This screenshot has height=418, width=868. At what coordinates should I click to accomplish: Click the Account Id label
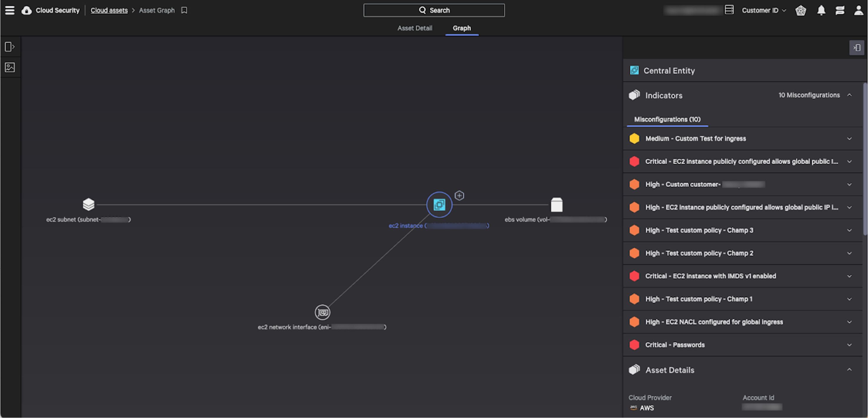coord(758,397)
